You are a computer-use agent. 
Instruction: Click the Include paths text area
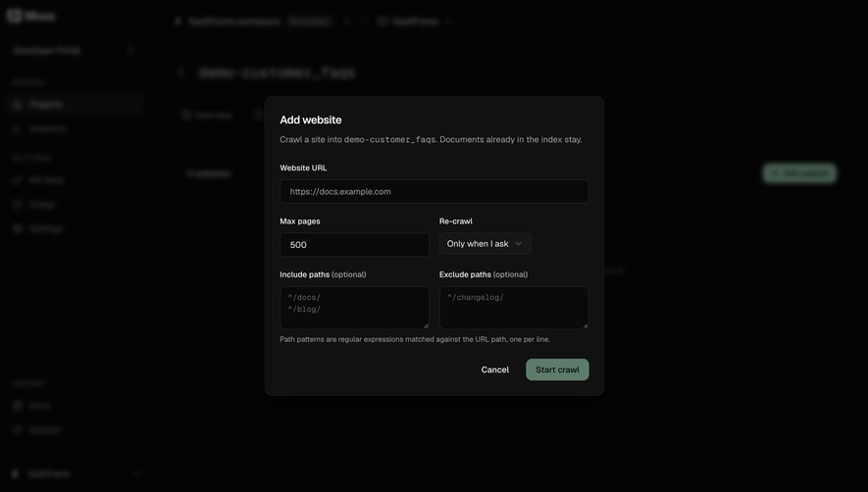click(354, 308)
